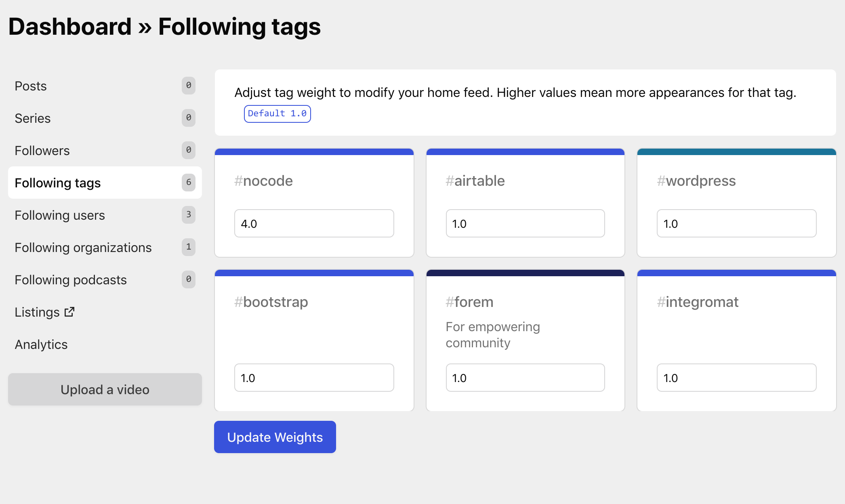Click the Upload a video button
This screenshot has height=504, width=845.
[105, 389]
